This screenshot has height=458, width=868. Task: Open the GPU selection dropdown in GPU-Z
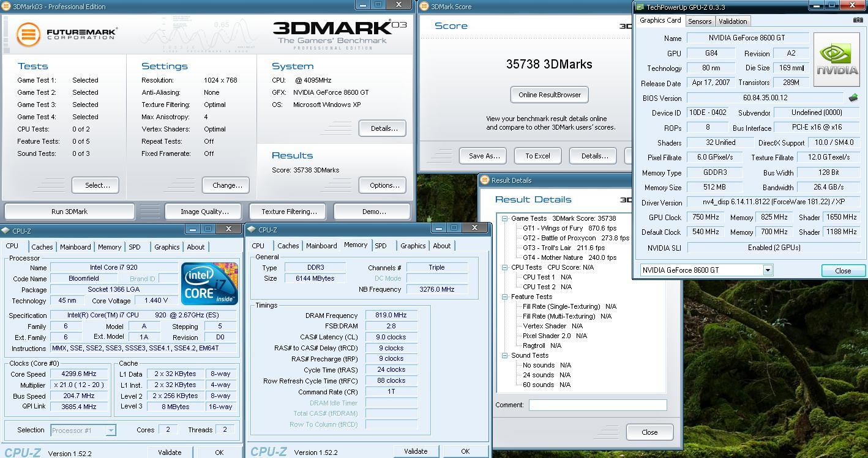click(768, 270)
